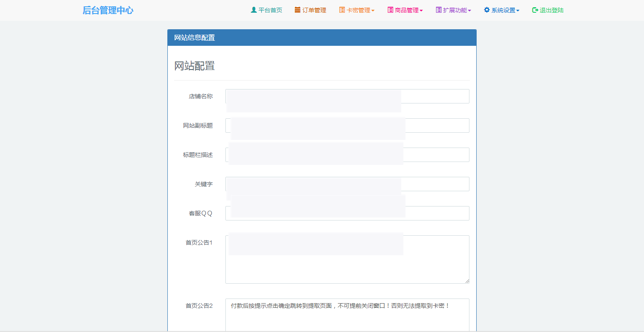This screenshot has width=644, height=332.
Task: Expand the 系统设置 dropdown
Action: 502,10
